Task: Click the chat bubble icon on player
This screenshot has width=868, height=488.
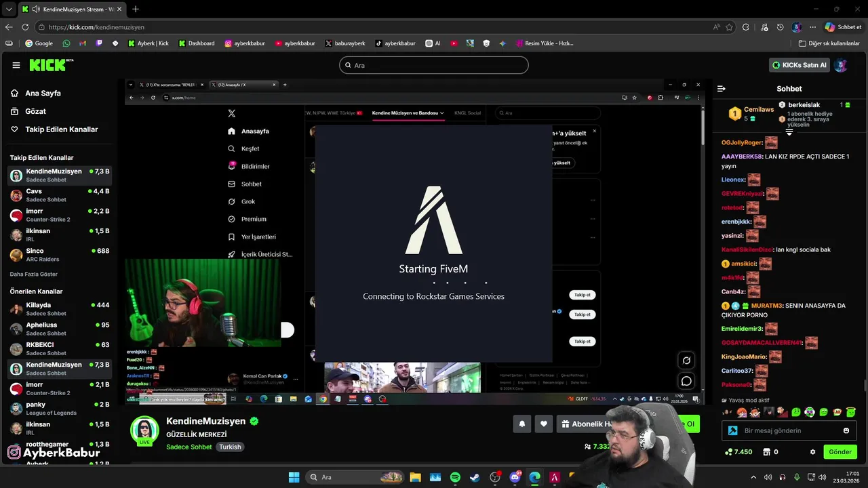Action: [x=686, y=381]
